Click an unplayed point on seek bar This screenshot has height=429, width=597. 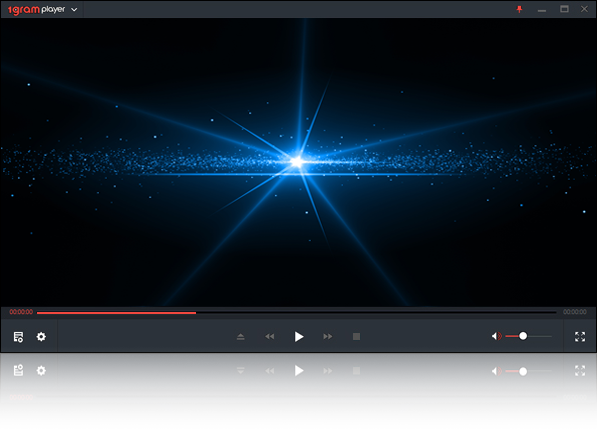[x=376, y=313]
